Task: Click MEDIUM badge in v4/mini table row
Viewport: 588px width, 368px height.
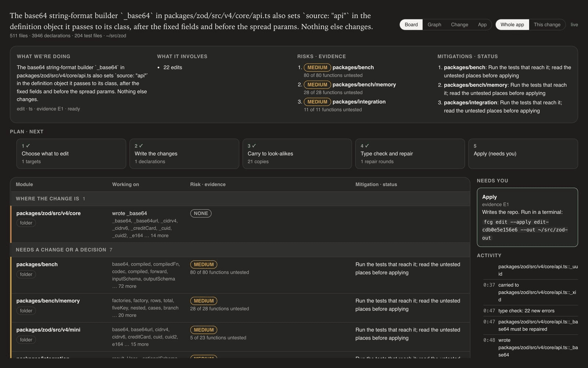Action: [x=204, y=330]
